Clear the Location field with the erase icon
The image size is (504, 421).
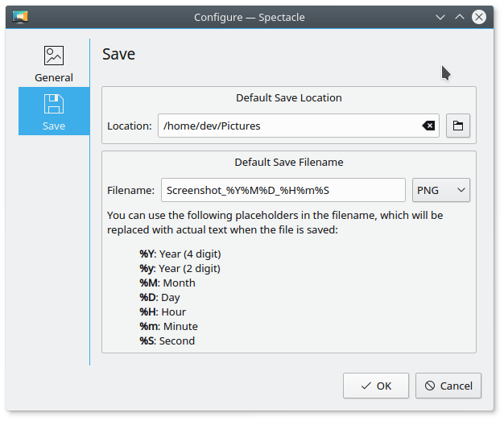[428, 126]
